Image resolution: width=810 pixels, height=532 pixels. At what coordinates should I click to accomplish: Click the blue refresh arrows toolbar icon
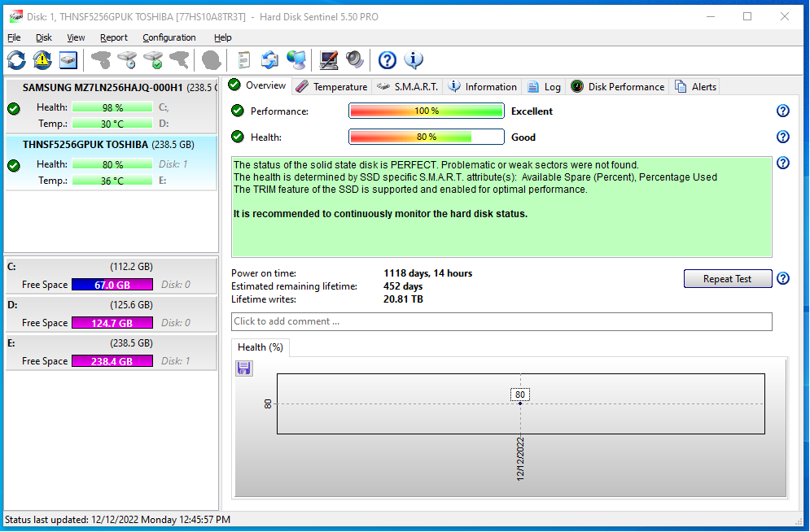point(16,59)
